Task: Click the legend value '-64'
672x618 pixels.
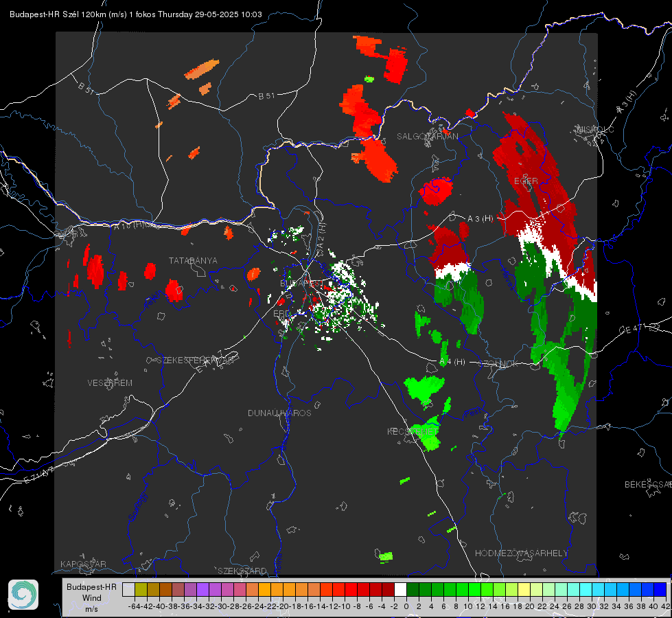Action: [x=135, y=606]
